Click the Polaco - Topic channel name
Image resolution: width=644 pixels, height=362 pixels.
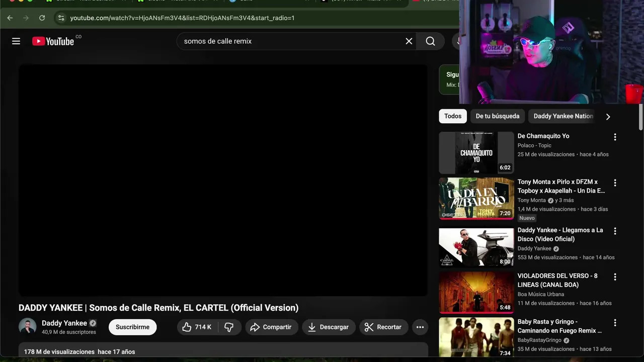tap(534, 146)
